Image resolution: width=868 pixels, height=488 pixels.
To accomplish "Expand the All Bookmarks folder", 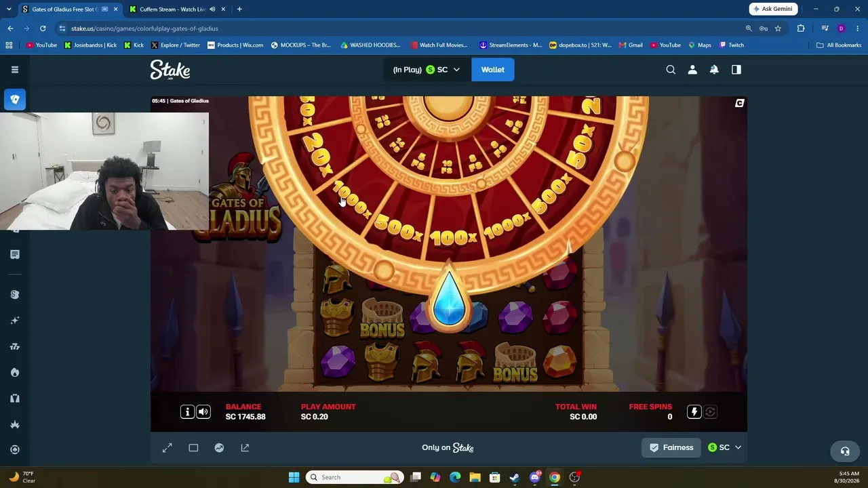I will coord(839,45).
